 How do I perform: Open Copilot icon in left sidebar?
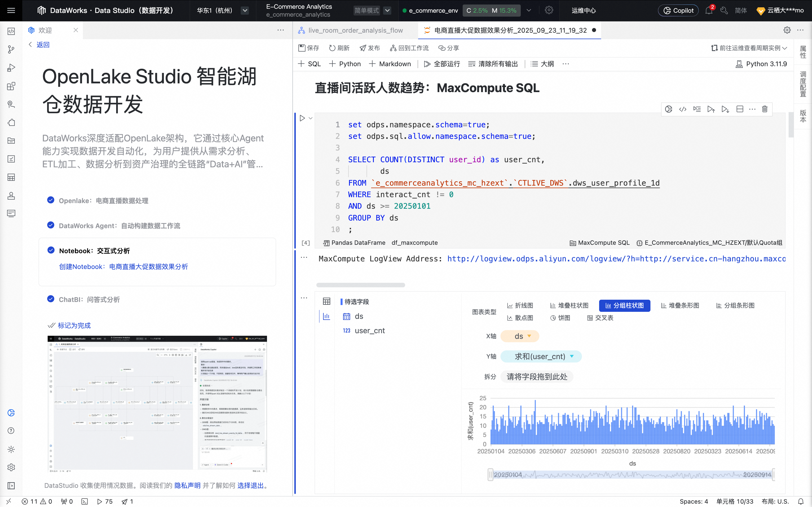[11, 413]
